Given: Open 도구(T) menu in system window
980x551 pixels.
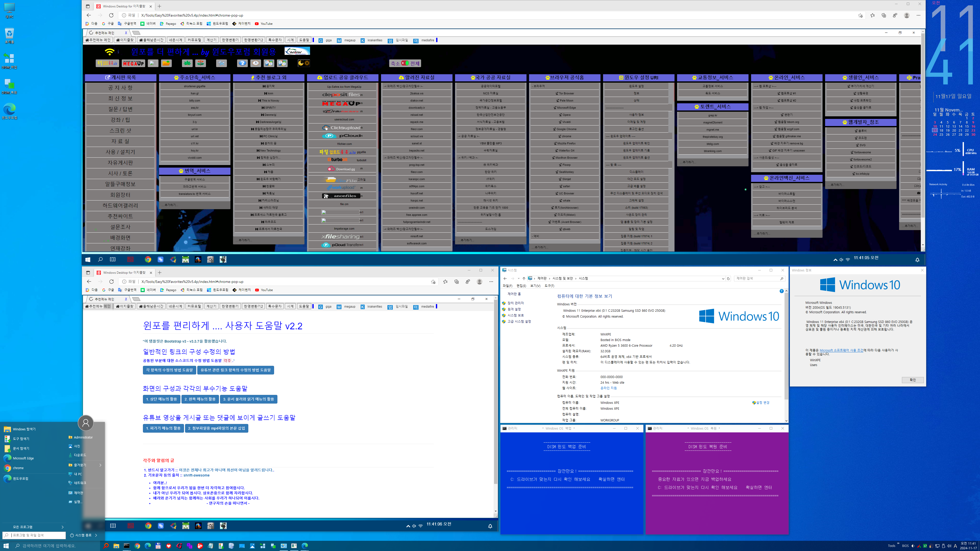Looking at the screenshot, I should [549, 286].
